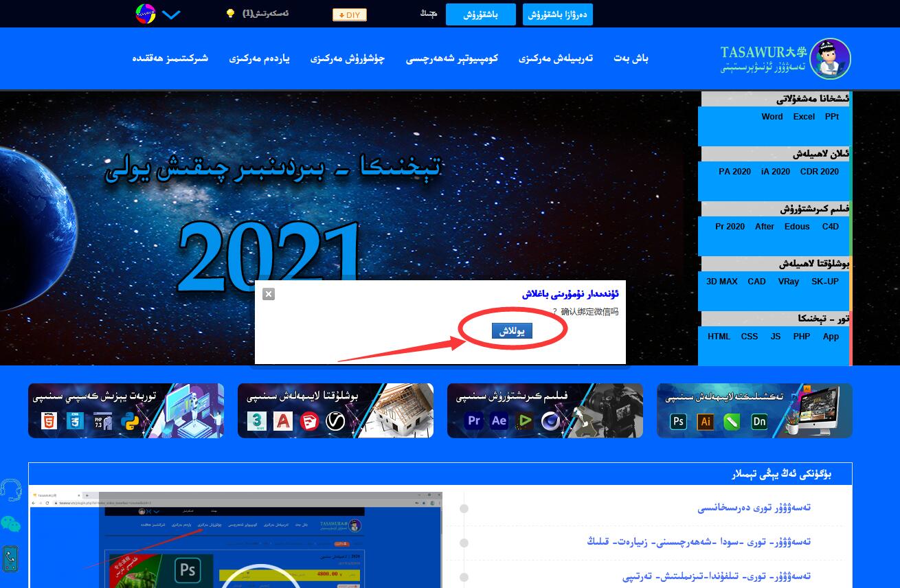Screen dimensions: 900x588
Task: Click the lightbulb notification icon
Action: point(231,14)
